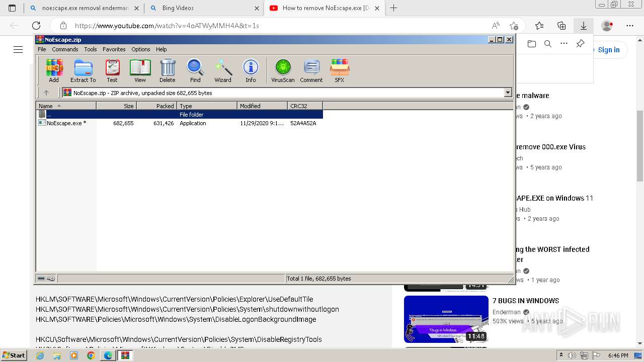The height and width of the screenshot is (362, 644).
Task: Click the Windows Start button
Action: (14, 355)
